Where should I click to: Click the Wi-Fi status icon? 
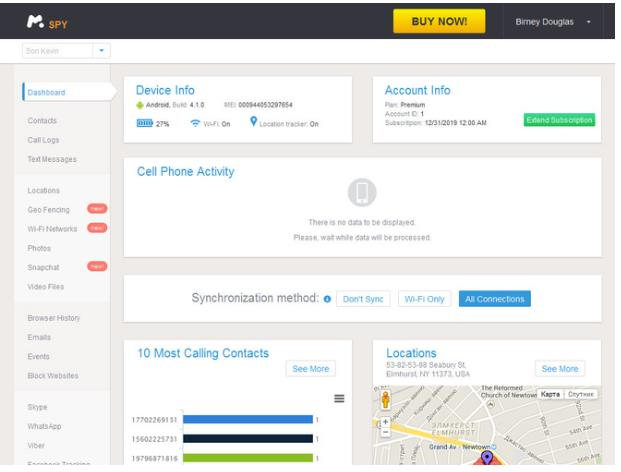pos(195,124)
